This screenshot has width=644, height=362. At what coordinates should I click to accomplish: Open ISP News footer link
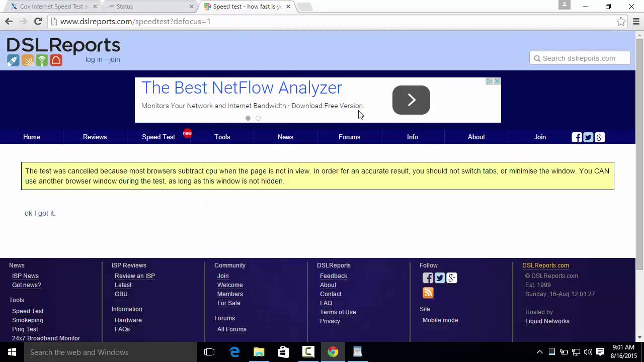pyautogui.click(x=25, y=276)
